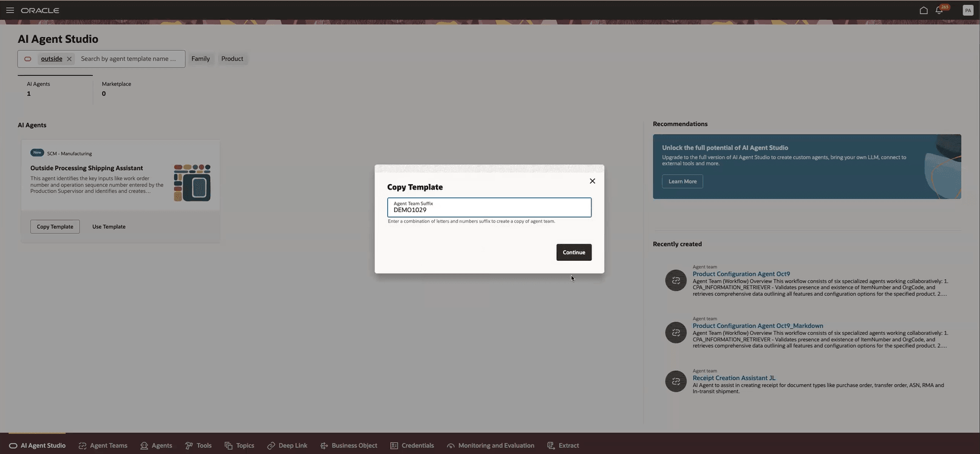Screen dimensions: 980x454
Task: Click the Oracle logo
Action: pyautogui.click(x=40, y=10)
